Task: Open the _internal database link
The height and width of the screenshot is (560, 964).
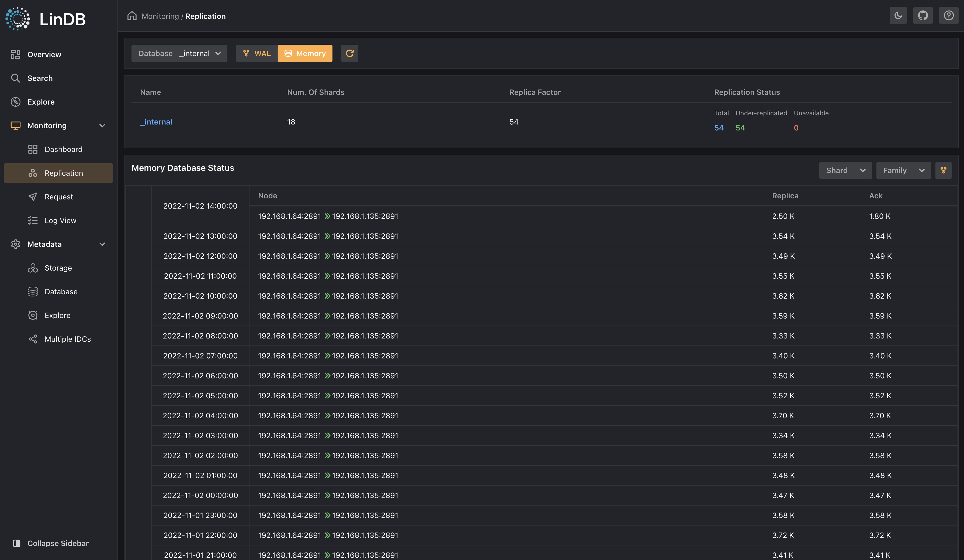Action: point(156,122)
